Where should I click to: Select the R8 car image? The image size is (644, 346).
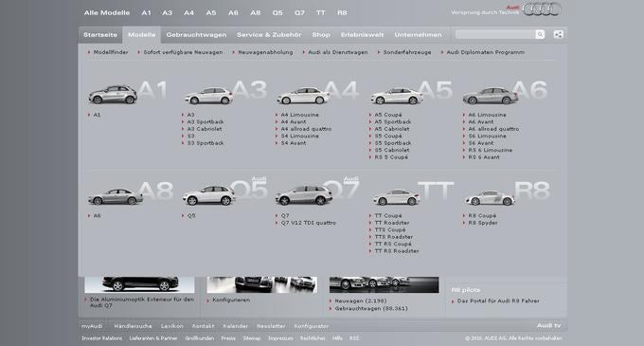[490, 198]
